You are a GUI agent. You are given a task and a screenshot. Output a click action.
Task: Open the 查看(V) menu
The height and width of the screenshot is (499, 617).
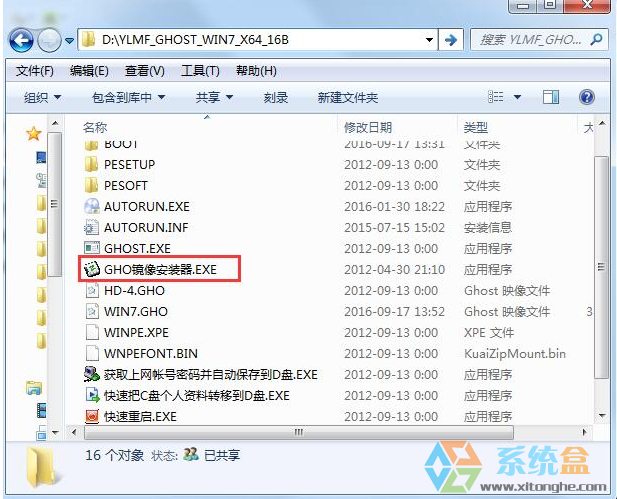[x=144, y=71]
